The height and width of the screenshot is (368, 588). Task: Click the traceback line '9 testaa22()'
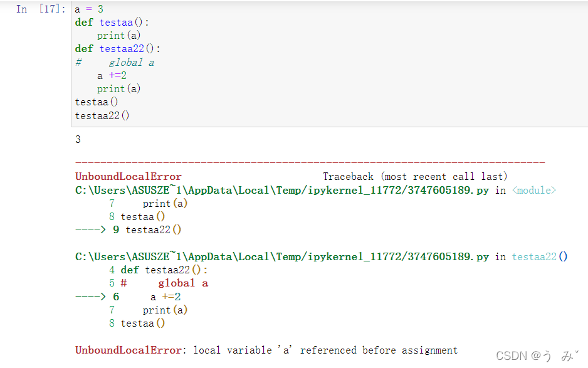[129, 229]
